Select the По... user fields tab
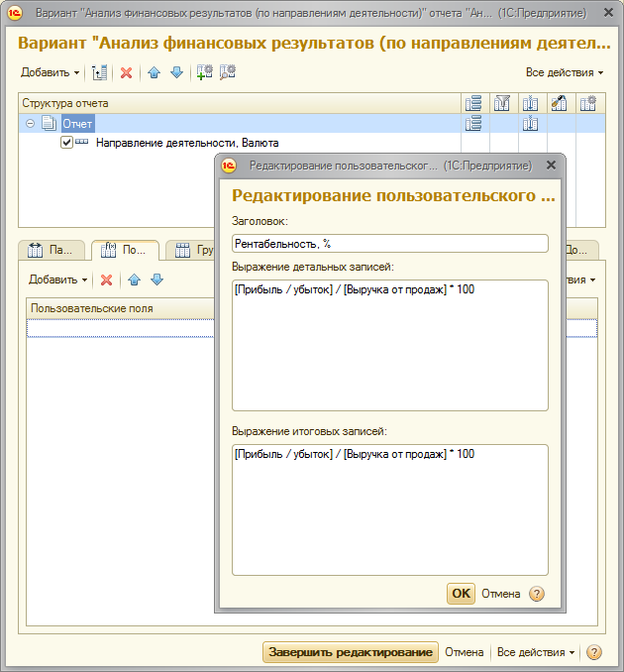 tap(125, 251)
